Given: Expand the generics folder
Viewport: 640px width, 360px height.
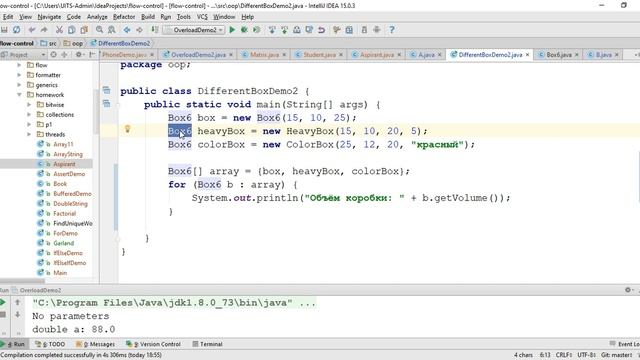Looking at the screenshot, I should pos(19,85).
